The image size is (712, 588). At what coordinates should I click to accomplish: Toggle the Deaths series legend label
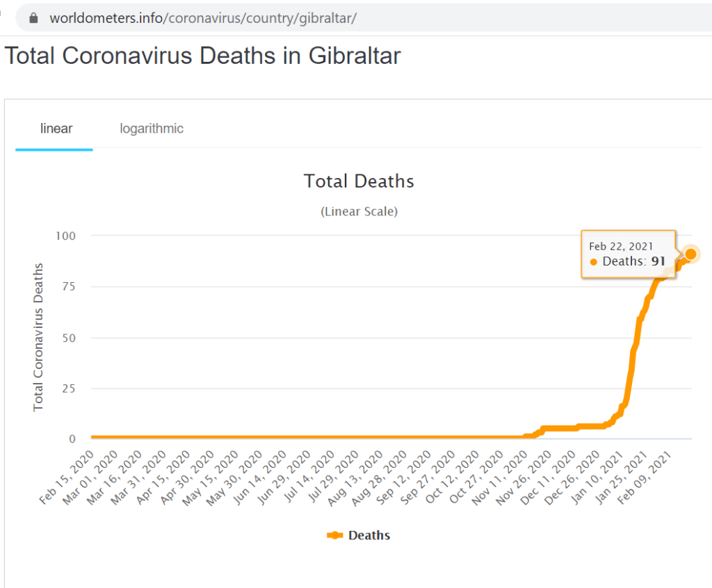[x=369, y=535]
